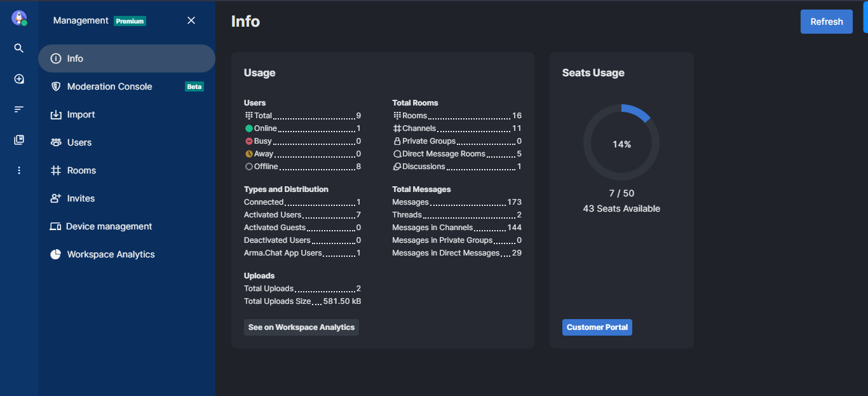Click the Premium badge label

pyautogui.click(x=130, y=21)
